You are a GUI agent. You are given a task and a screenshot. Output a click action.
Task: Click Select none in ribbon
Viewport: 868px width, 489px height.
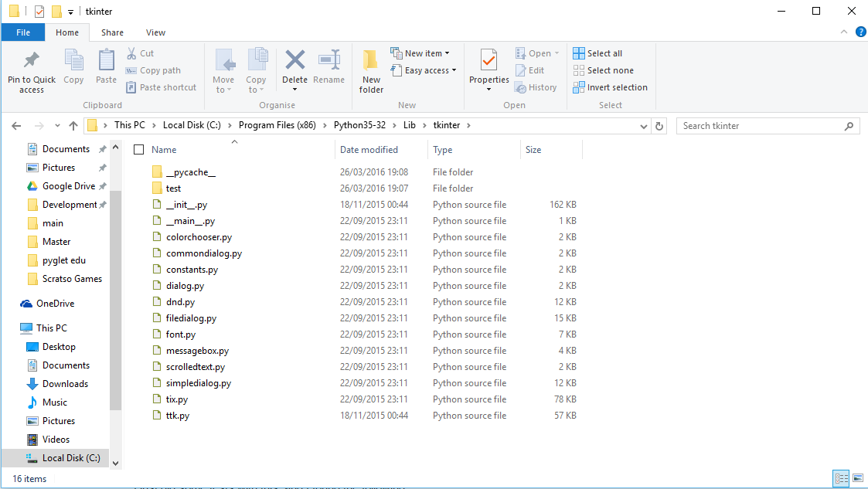click(604, 70)
